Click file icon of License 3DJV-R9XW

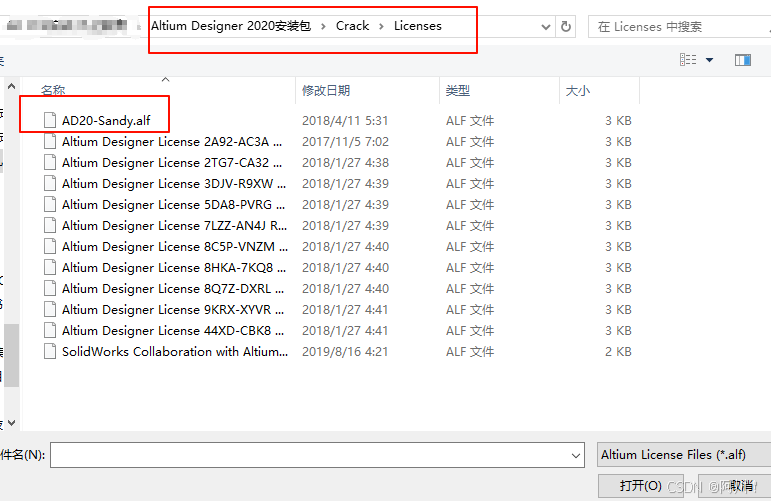(50, 184)
